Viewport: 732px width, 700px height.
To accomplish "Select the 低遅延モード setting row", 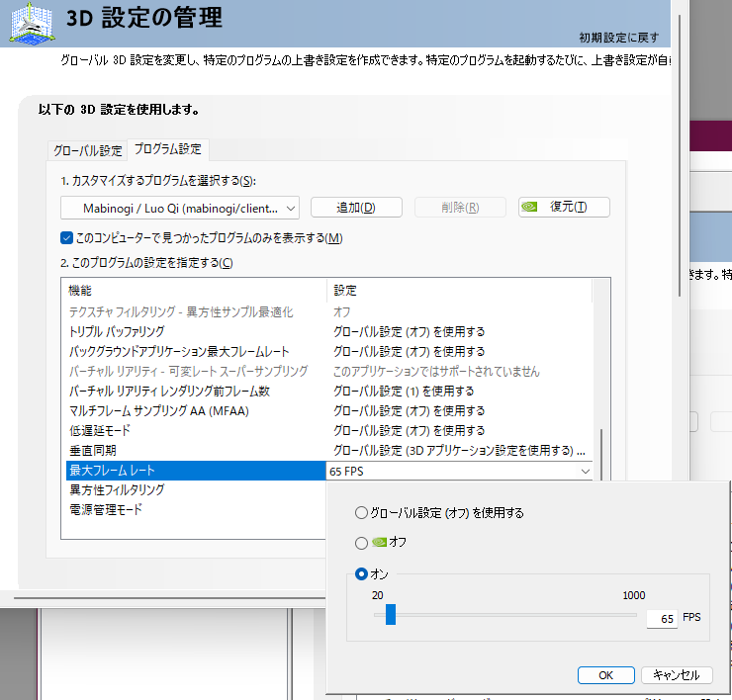I will click(329, 431).
